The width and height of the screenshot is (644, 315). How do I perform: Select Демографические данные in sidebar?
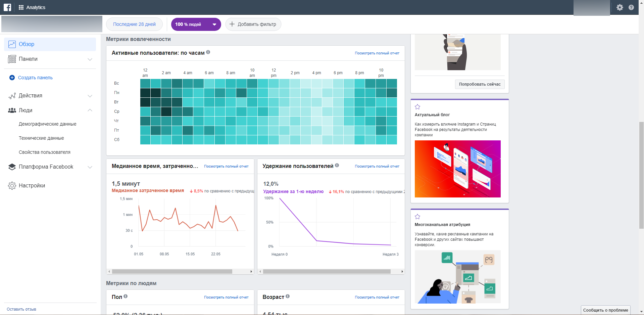tap(48, 124)
